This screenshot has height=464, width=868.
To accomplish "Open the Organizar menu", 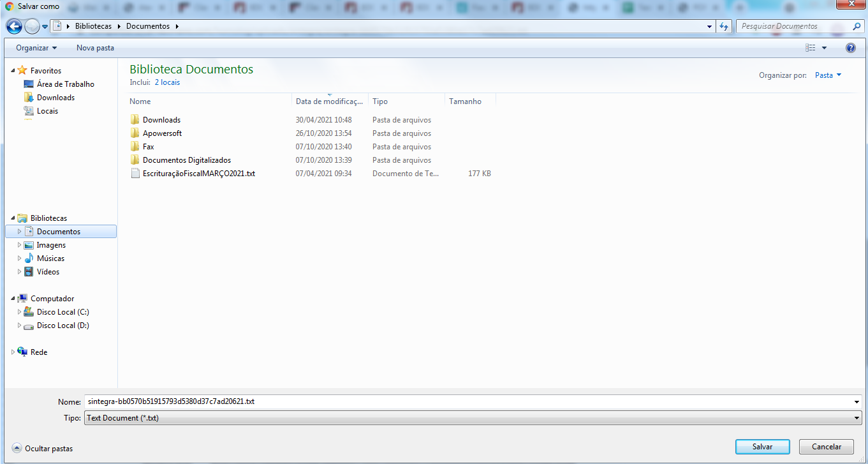I will point(36,48).
